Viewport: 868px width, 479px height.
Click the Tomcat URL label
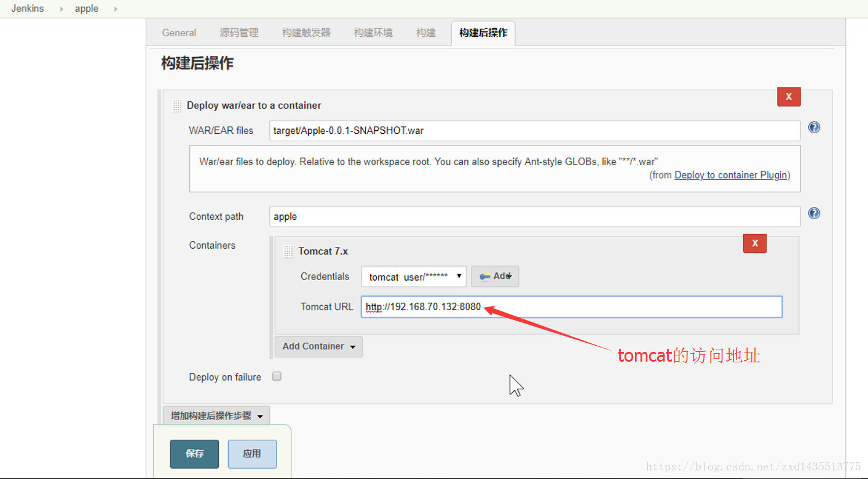327,306
